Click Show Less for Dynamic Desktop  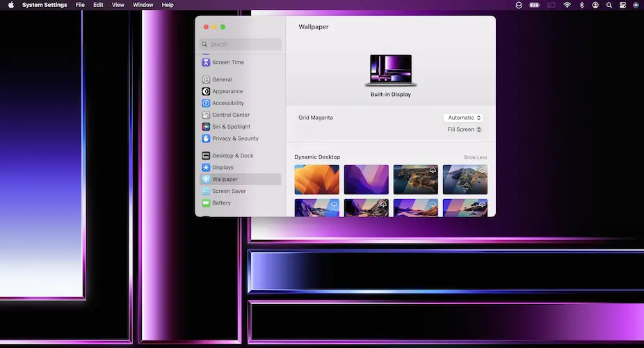click(x=475, y=157)
